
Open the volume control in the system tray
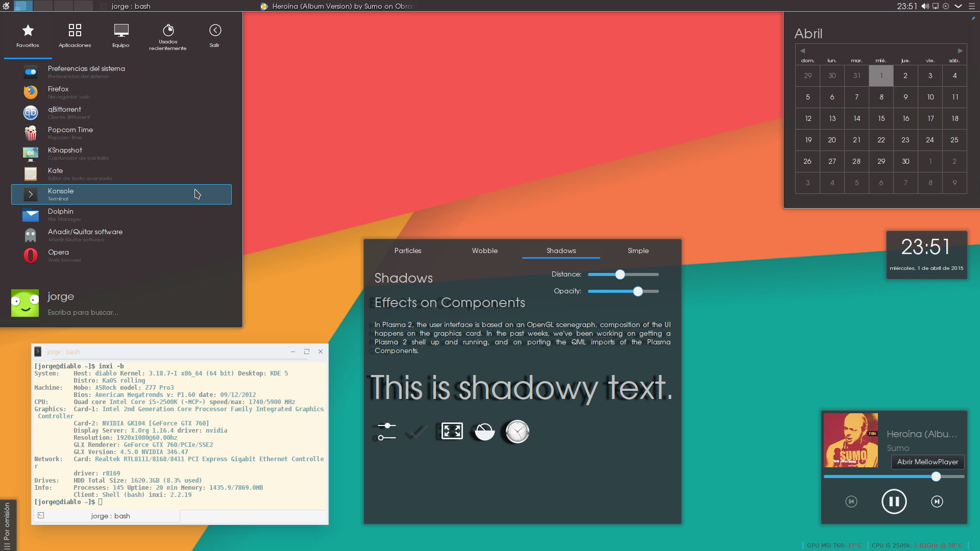pyautogui.click(x=925, y=6)
